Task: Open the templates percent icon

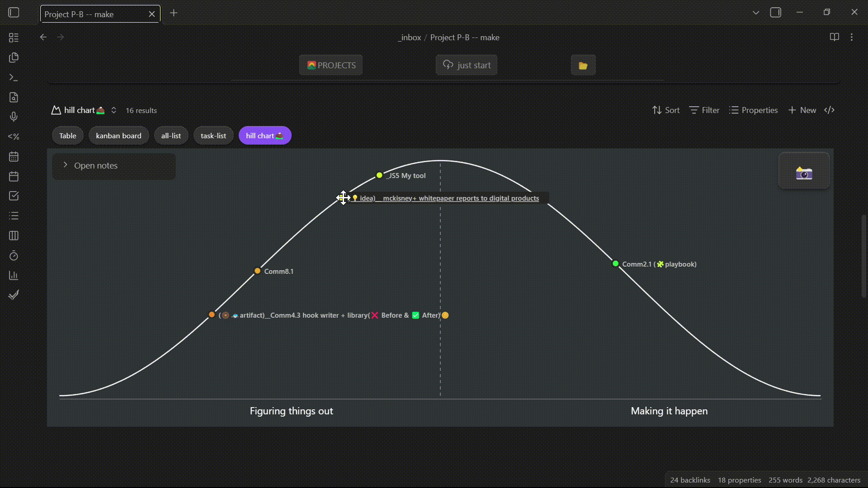Action: coord(14,136)
